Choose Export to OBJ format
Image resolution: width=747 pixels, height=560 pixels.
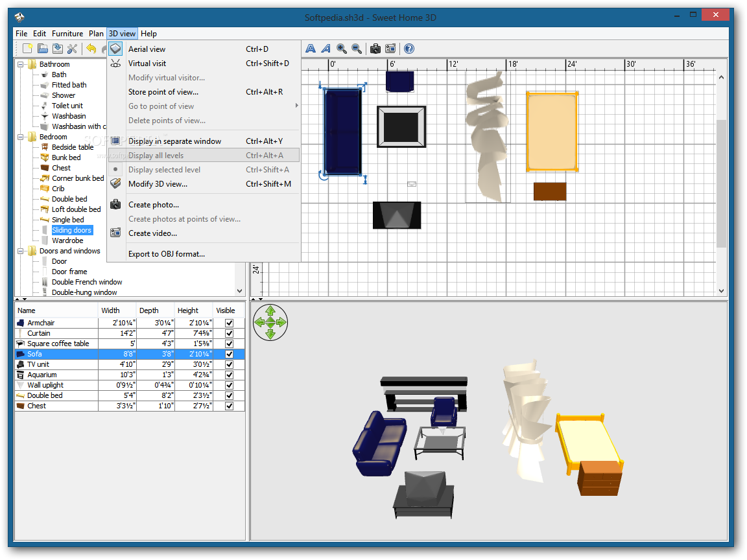point(205,254)
